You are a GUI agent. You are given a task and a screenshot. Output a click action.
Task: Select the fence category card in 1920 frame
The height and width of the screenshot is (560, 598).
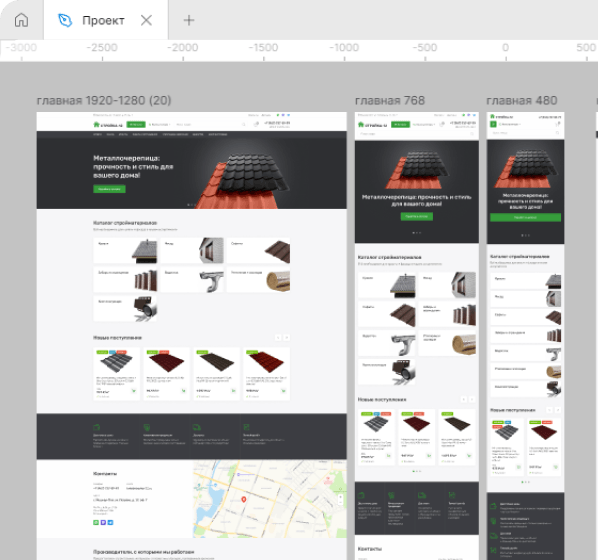[x=125, y=280]
